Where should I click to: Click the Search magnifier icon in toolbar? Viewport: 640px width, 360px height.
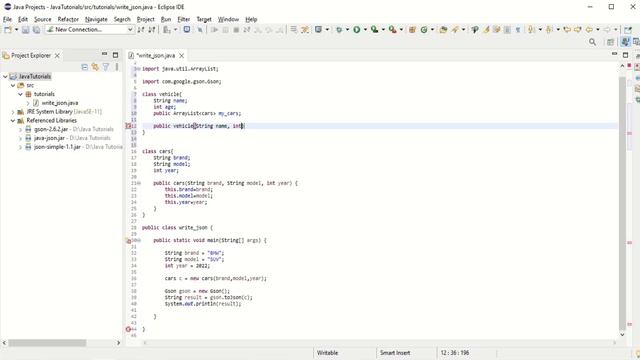(592, 42)
